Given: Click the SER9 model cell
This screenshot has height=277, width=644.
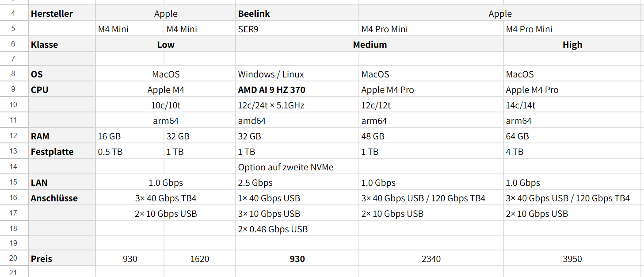Looking at the screenshot, I should [x=297, y=29].
